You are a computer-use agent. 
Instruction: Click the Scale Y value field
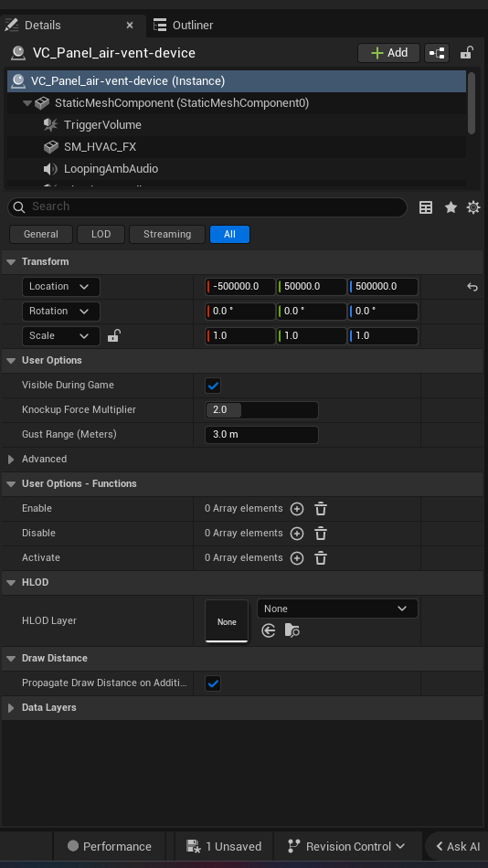coord(312,336)
